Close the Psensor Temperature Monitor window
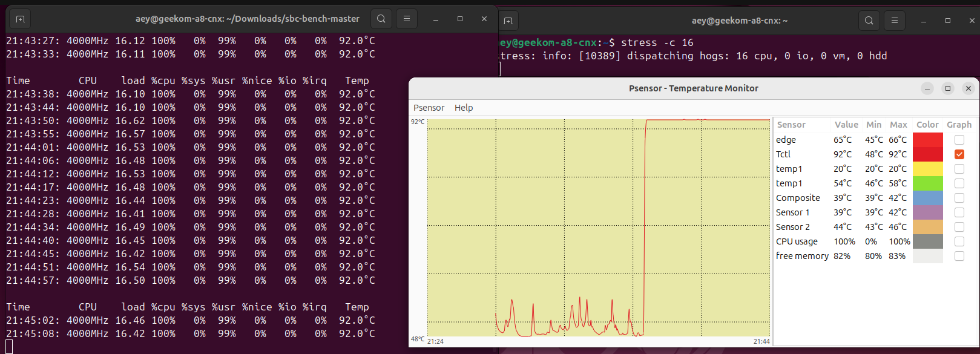Screen dimensions: 980x354 pos(968,88)
